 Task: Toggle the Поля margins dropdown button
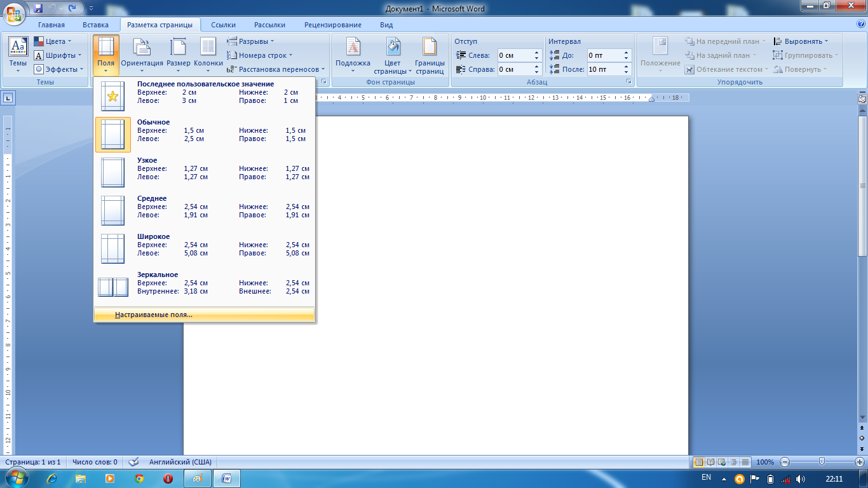106,55
